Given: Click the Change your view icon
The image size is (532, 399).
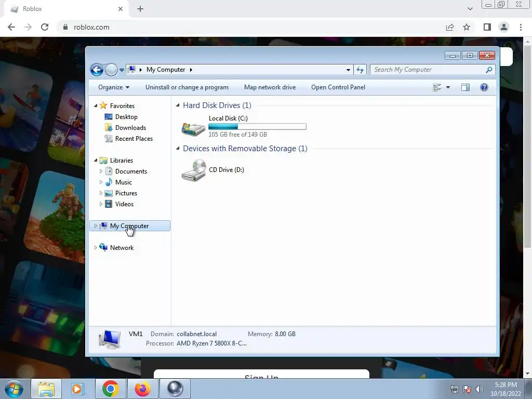Looking at the screenshot, I should click(437, 87).
